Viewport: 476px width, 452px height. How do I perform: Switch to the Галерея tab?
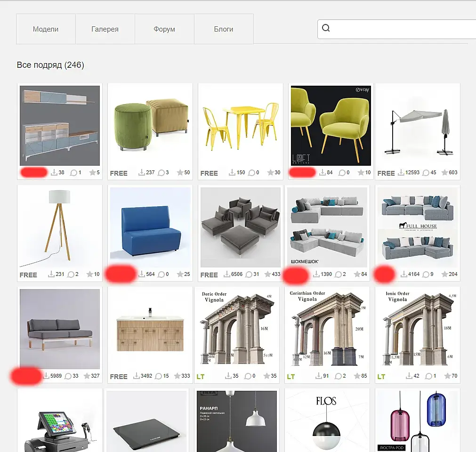(x=105, y=29)
